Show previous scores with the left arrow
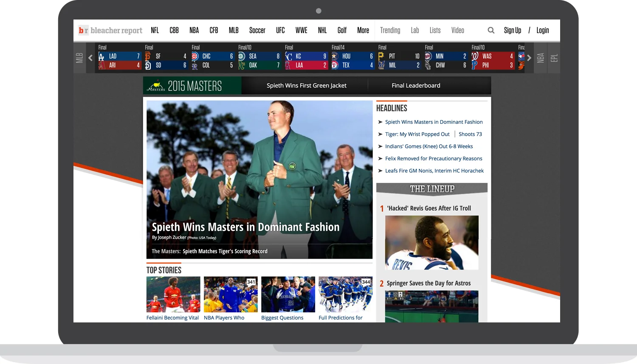 [90, 58]
